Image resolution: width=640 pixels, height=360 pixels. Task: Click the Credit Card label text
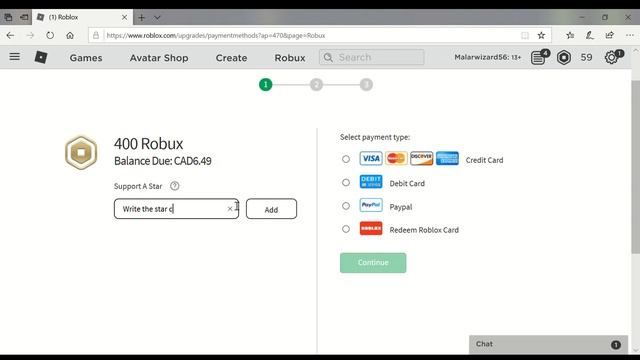pos(484,160)
